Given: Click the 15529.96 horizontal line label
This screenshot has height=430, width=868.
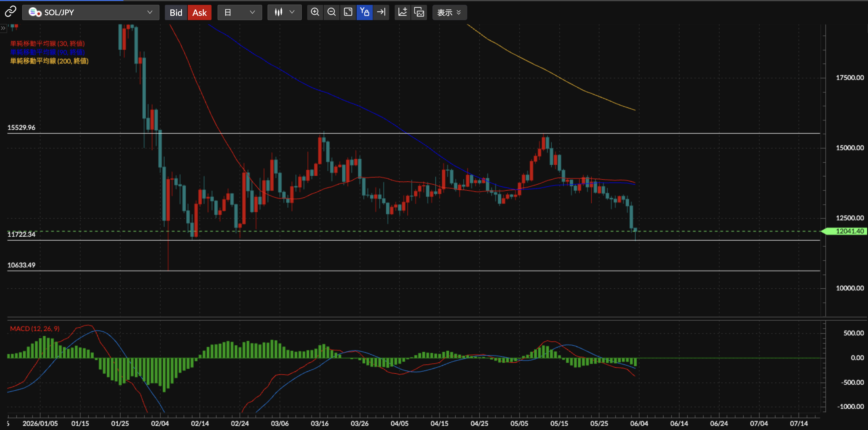Looking at the screenshot, I should pyautogui.click(x=21, y=128).
